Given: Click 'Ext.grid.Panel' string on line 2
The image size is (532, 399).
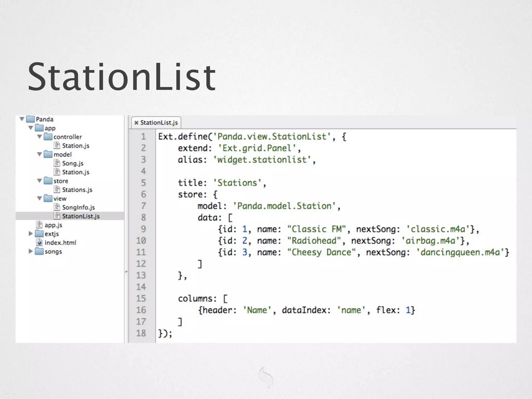Looking at the screenshot, I should [257, 148].
